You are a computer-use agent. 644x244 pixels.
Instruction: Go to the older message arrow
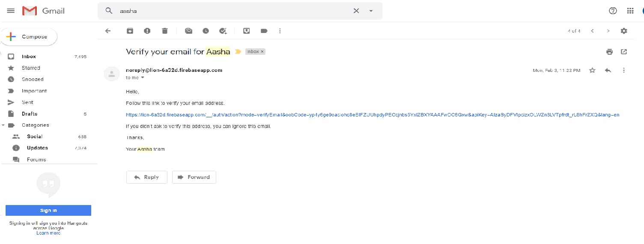tap(608, 31)
